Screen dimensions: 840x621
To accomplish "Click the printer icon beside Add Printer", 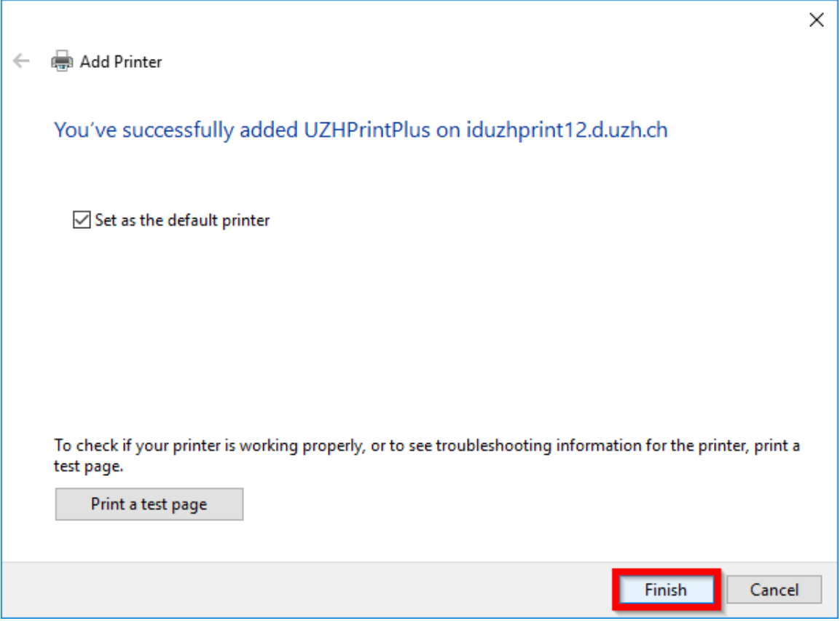I will point(62,61).
